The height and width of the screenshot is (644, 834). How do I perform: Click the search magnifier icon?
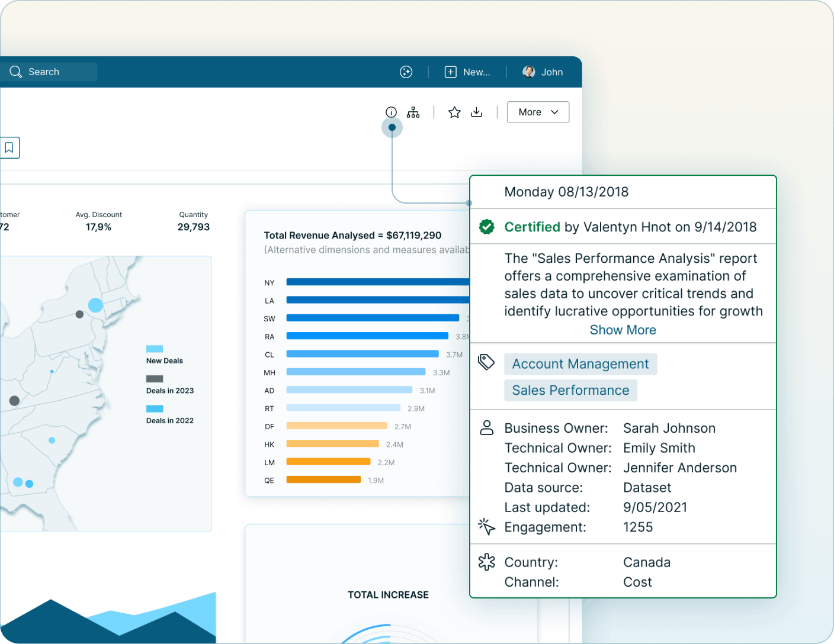tap(16, 72)
